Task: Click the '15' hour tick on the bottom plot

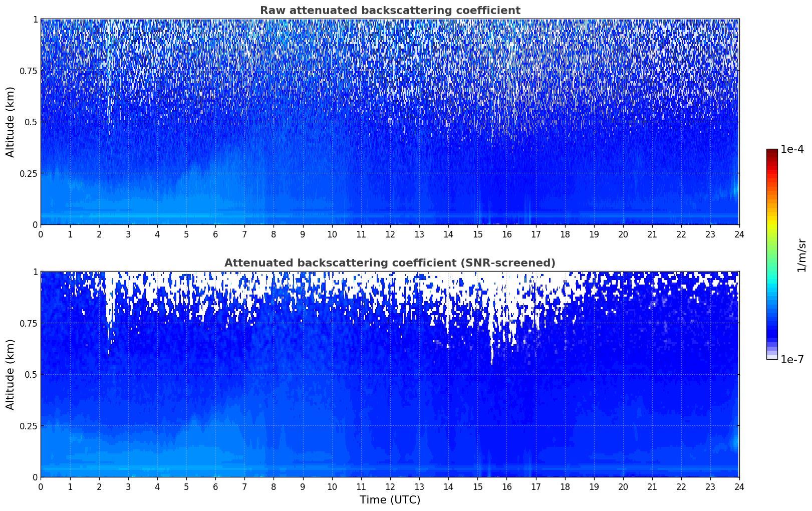Action: click(477, 486)
